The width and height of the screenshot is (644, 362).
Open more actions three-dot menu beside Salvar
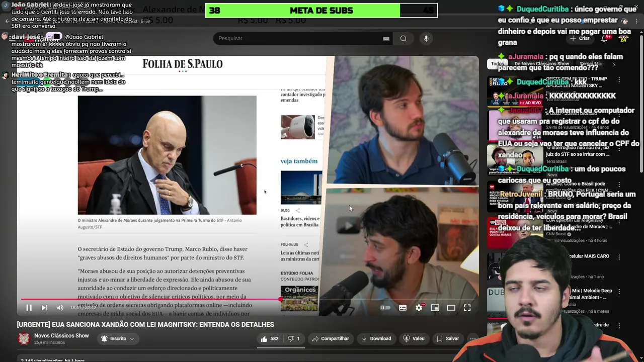pyautogui.click(x=473, y=339)
